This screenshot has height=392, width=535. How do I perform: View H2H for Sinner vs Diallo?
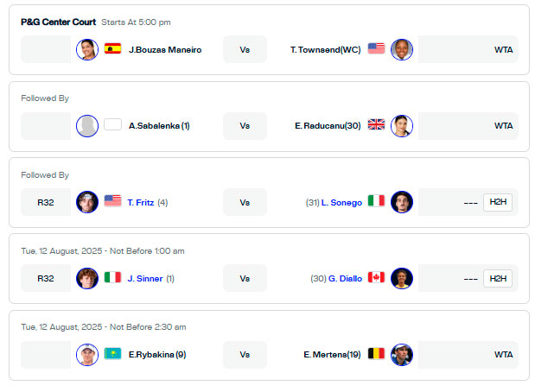pyautogui.click(x=498, y=279)
